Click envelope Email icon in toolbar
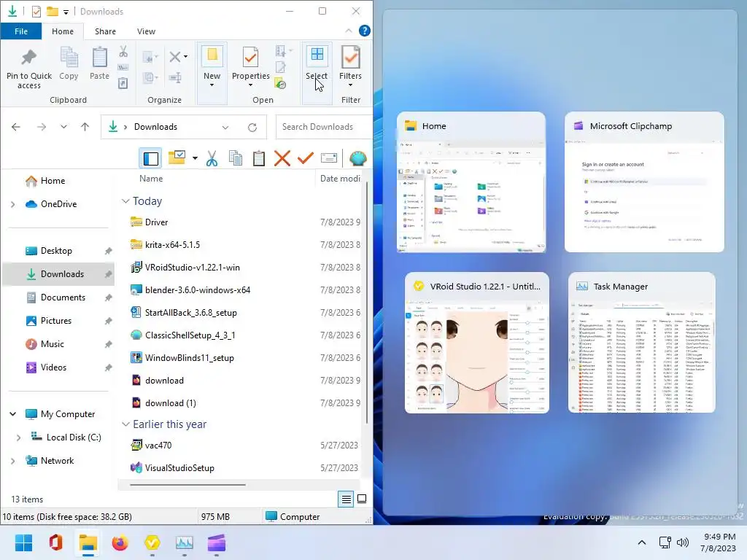The height and width of the screenshot is (560, 747). point(329,158)
